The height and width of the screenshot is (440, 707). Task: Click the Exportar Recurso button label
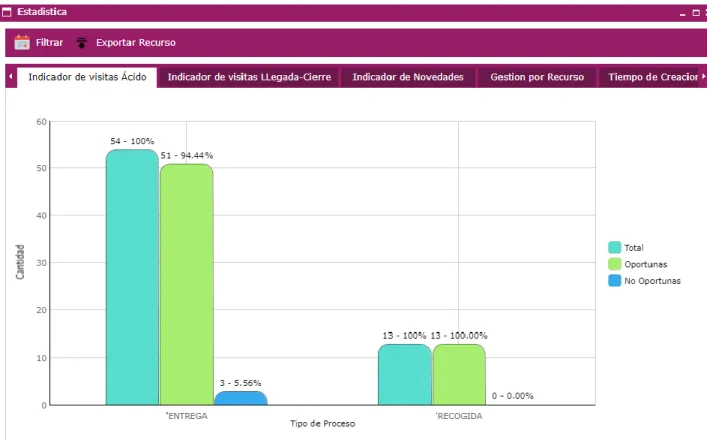coord(136,42)
